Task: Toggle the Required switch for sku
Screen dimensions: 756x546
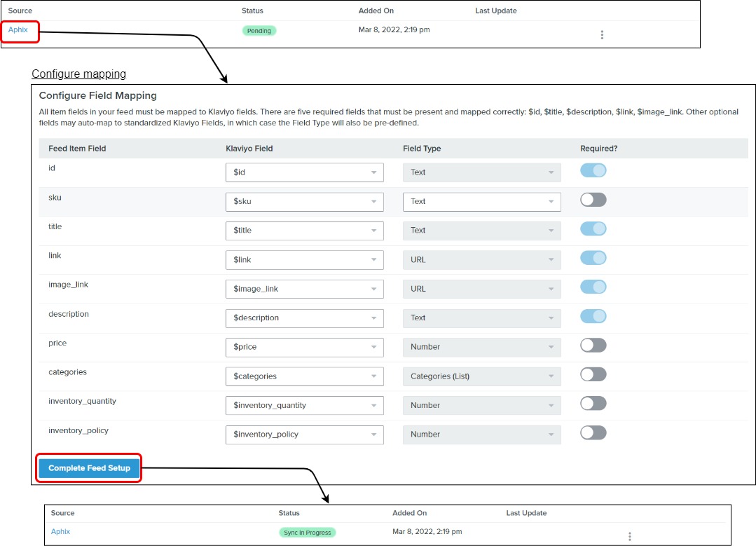Action: coord(593,200)
